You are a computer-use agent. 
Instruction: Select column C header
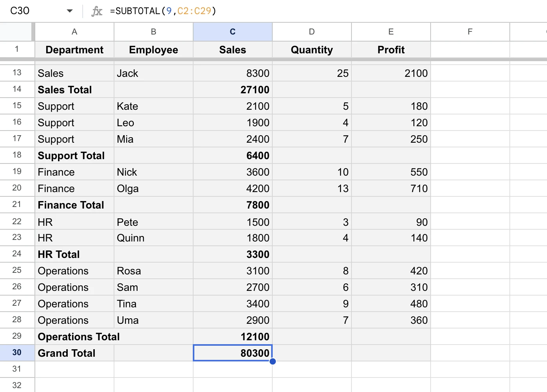[233, 32]
